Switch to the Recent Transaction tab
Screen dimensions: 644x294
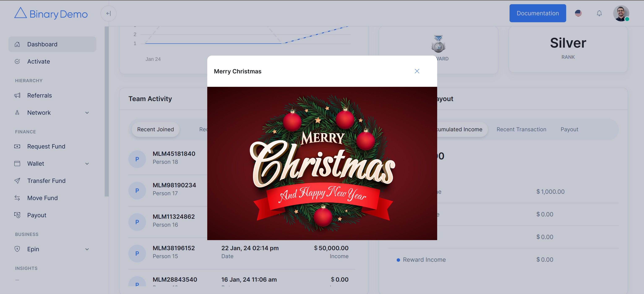point(521,130)
